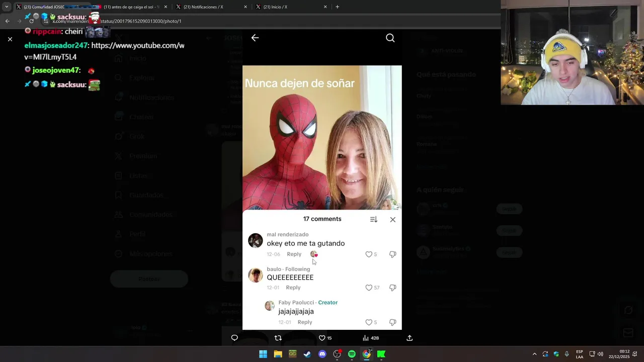Like the post with 15 likes
The height and width of the screenshot is (362, 644).
325,338
